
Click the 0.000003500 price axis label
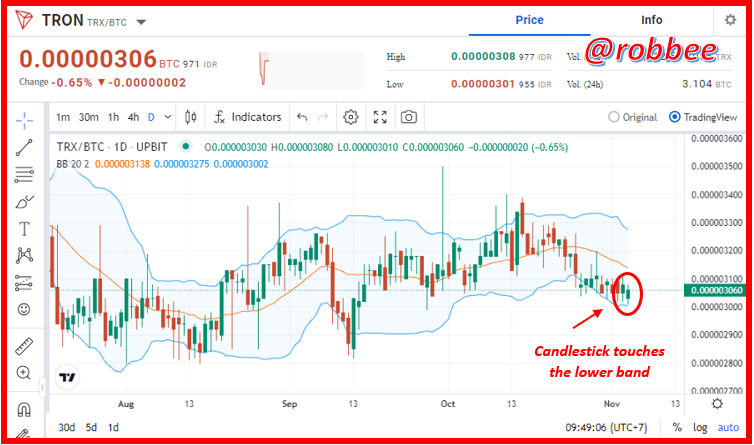(x=716, y=166)
